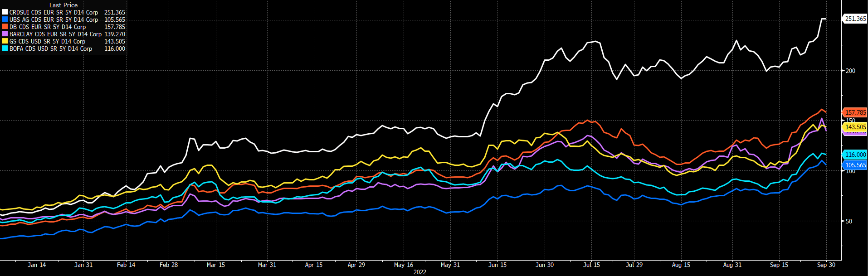Image resolution: width=868 pixels, height=276 pixels.
Task: Select the CRDSUI CDS EUR SR 5Y series label
Action: pyautogui.click(x=54, y=12)
